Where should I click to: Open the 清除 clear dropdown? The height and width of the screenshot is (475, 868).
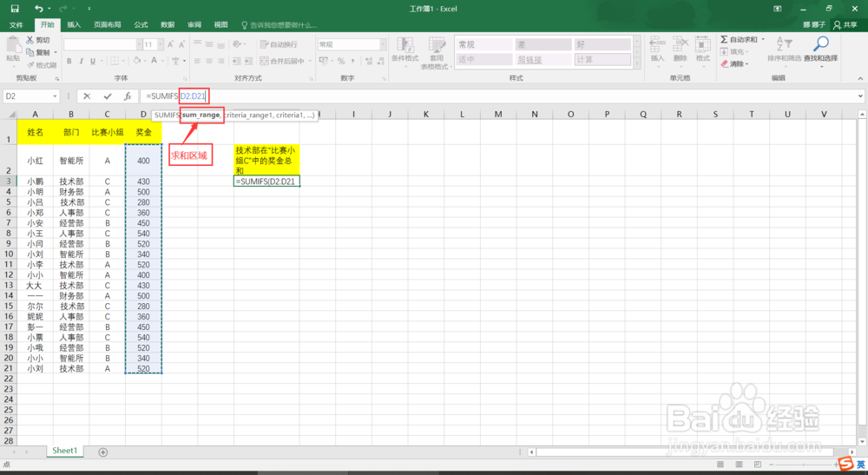(734, 63)
